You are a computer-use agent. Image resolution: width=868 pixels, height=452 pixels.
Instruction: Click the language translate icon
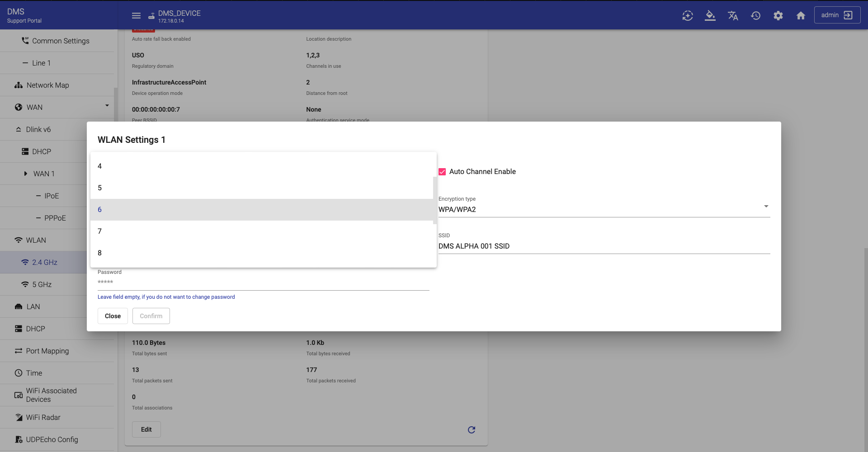tap(733, 16)
